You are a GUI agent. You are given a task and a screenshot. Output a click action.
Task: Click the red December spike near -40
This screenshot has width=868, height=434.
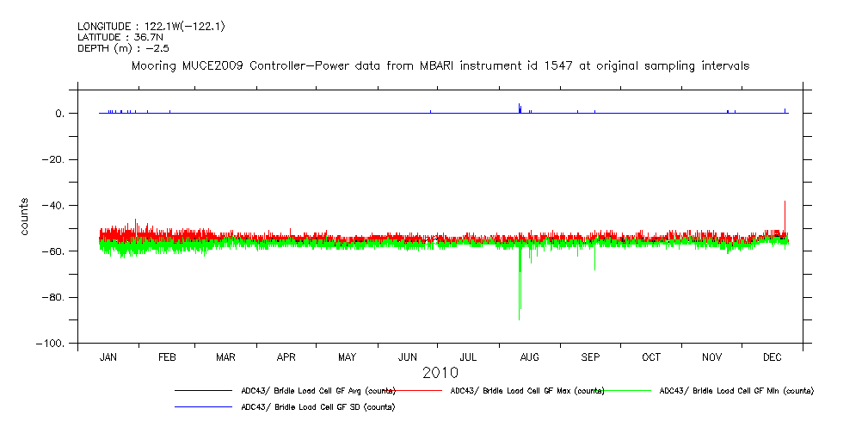pyautogui.click(x=785, y=211)
